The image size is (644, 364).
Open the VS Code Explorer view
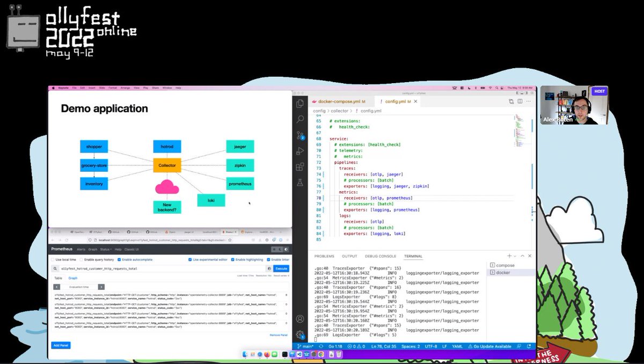point(301,103)
